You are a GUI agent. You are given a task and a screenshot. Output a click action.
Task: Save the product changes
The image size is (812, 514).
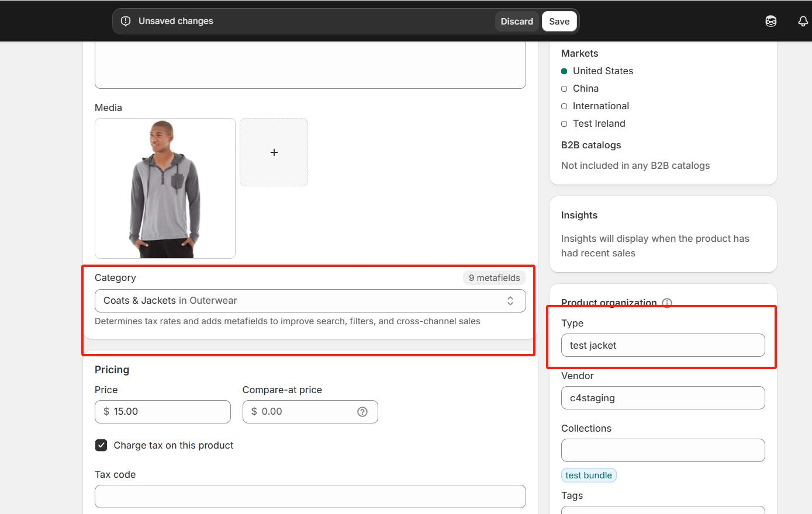559,21
